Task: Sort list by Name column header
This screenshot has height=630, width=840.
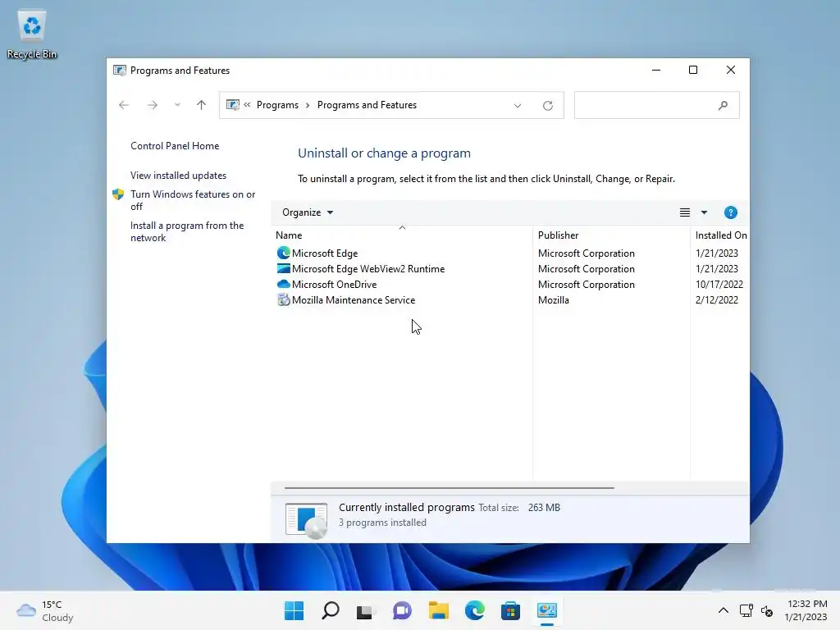Action: [x=402, y=235]
